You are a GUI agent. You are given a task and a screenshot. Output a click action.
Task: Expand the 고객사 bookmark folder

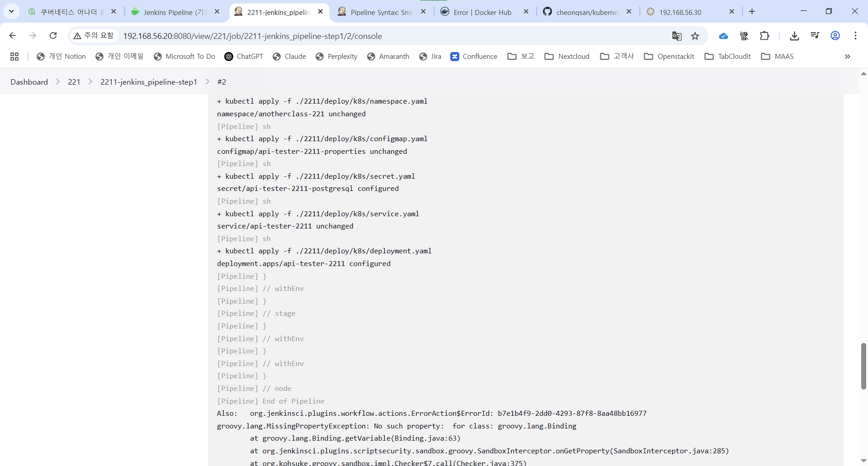617,57
